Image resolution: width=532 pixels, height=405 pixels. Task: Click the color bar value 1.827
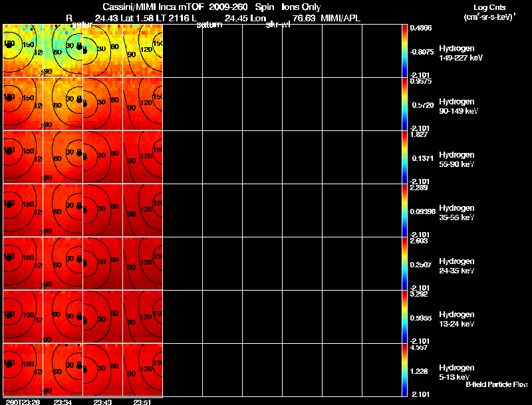coord(419,134)
